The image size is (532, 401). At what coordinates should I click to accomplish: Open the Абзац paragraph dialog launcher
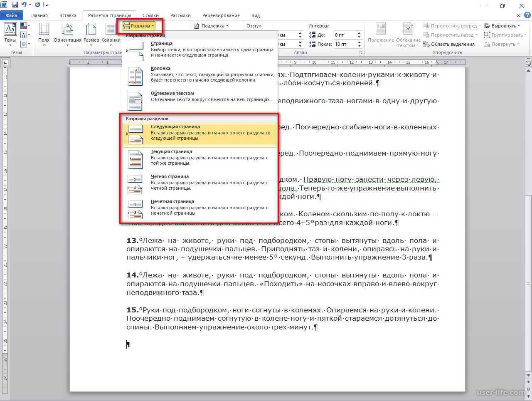tap(361, 53)
